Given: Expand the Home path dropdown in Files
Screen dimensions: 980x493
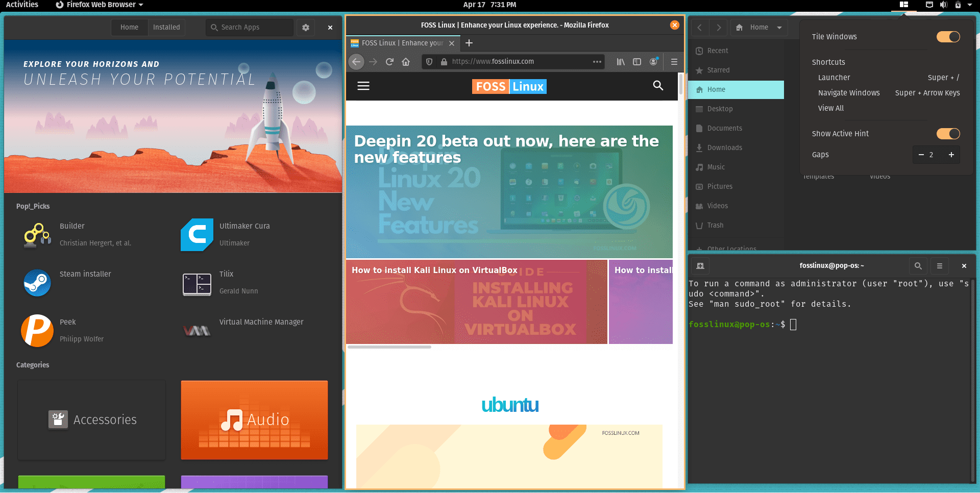Looking at the screenshot, I should click(779, 28).
